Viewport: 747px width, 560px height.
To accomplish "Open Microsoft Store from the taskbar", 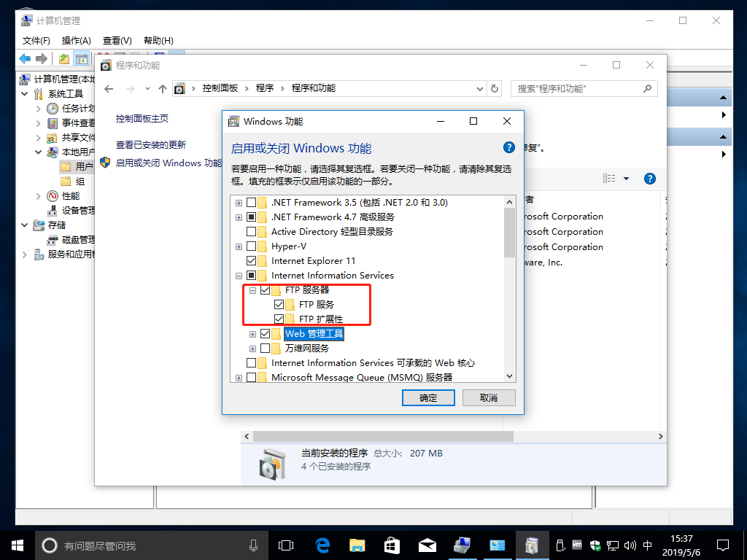I will pyautogui.click(x=392, y=545).
